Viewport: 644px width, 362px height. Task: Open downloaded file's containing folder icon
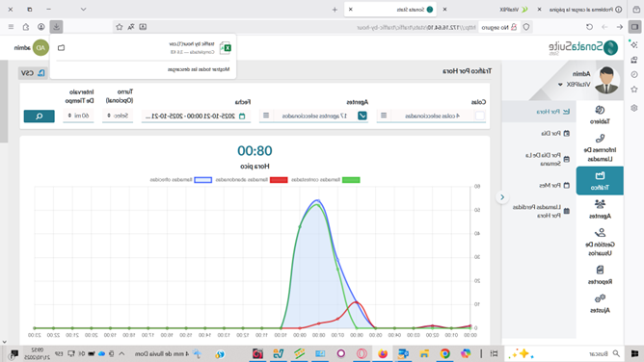61,48
